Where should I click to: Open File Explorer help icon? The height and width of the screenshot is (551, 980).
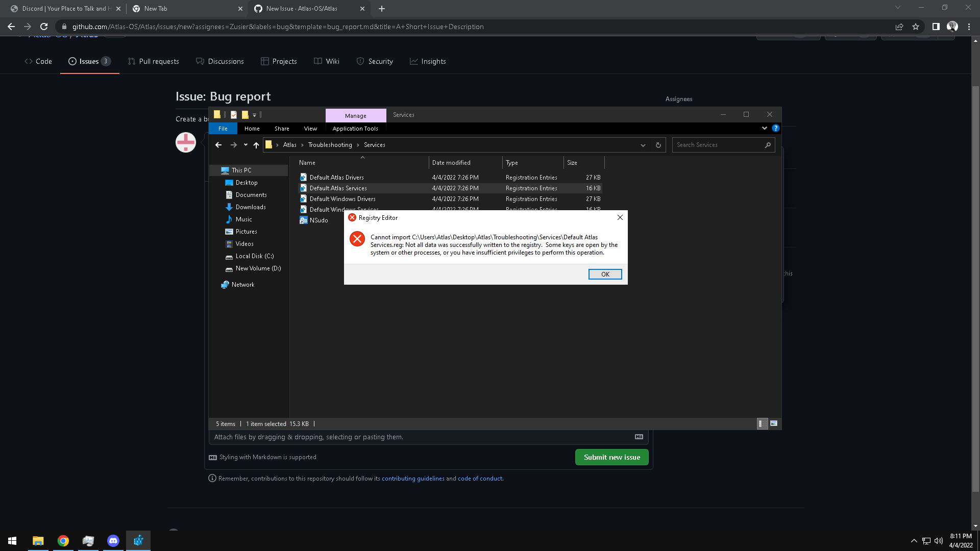tap(776, 129)
